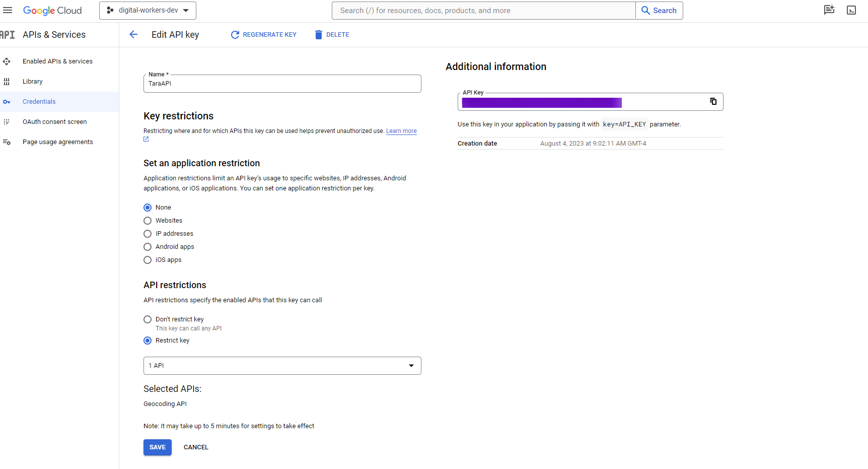Copy the API key to clipboard
The height and width of the screenshot is (469, 868).
(x=713, y=101)
